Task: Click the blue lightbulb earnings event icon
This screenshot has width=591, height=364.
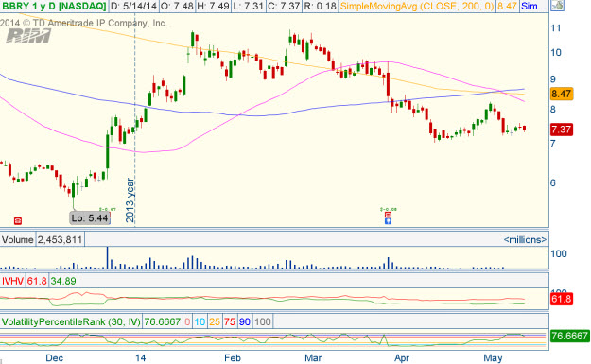Action: pos(388,221)
